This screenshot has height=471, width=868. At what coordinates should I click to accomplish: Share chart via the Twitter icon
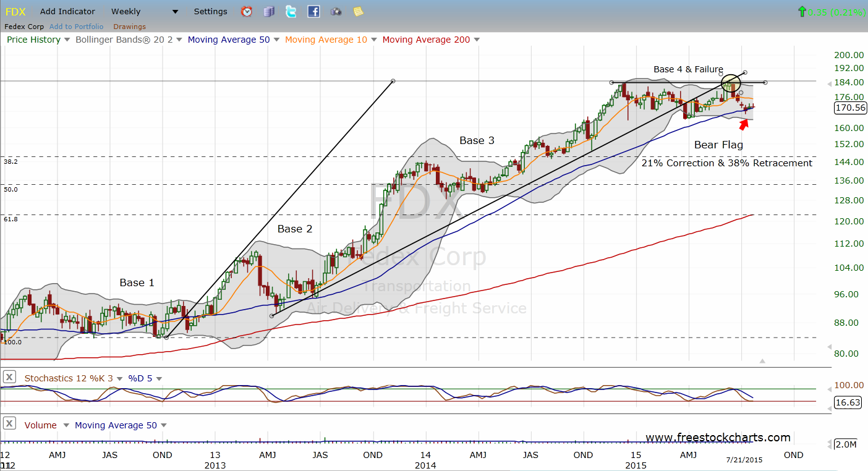click(291, 11)
